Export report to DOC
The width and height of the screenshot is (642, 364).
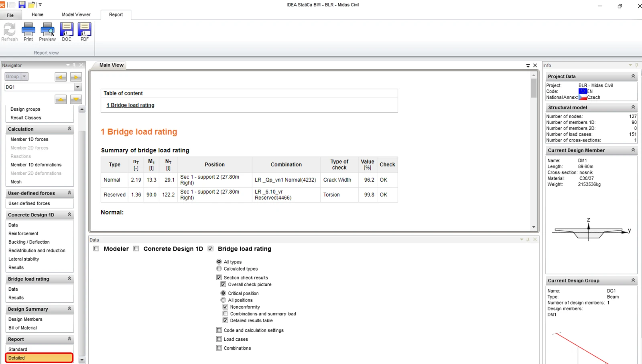67,32
